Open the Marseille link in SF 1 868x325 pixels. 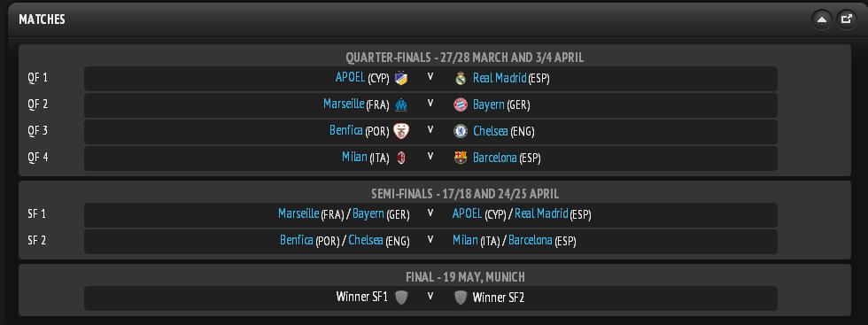click(298, 213)
